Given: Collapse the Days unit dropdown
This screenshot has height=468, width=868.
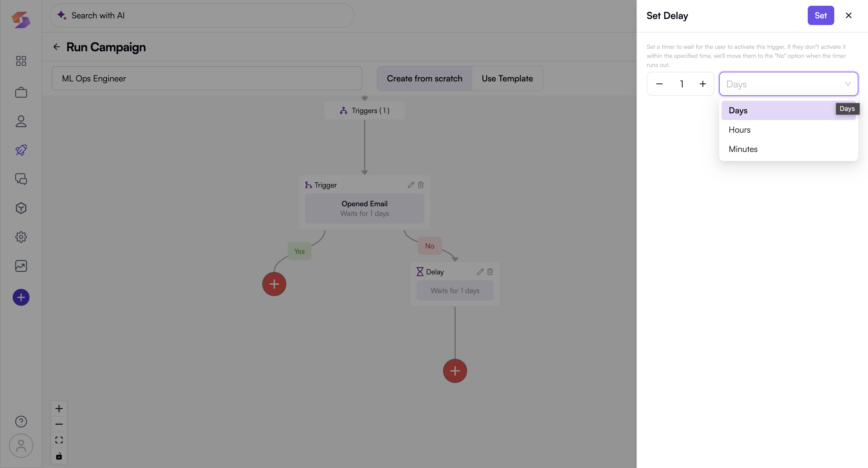Looking at the screenshot, I should tap(788, 84).
